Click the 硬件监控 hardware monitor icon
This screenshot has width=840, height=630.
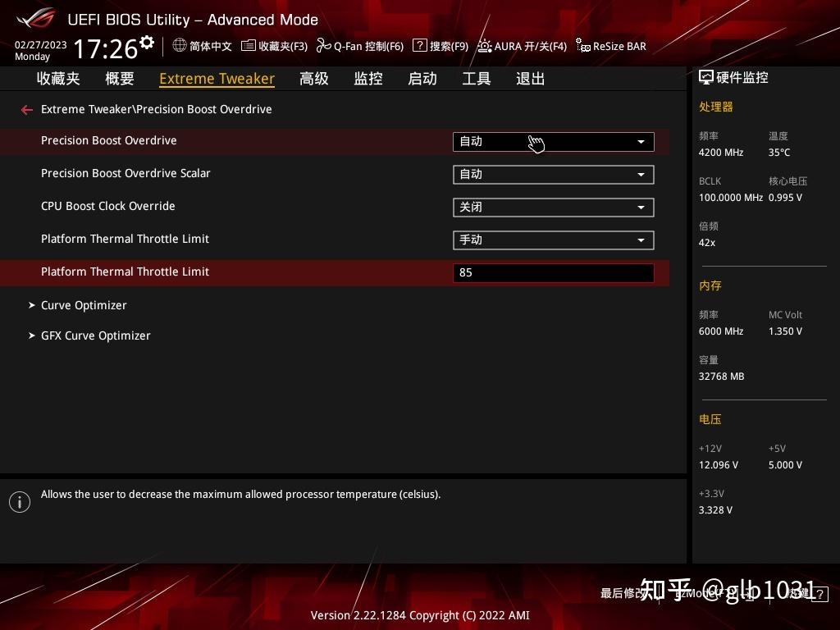706,76
